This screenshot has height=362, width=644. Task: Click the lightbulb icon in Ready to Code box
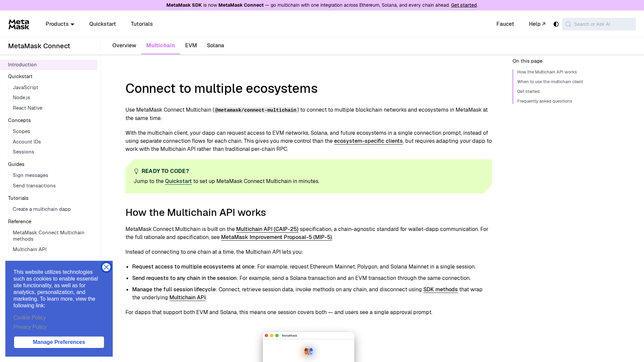coord(136,171)
